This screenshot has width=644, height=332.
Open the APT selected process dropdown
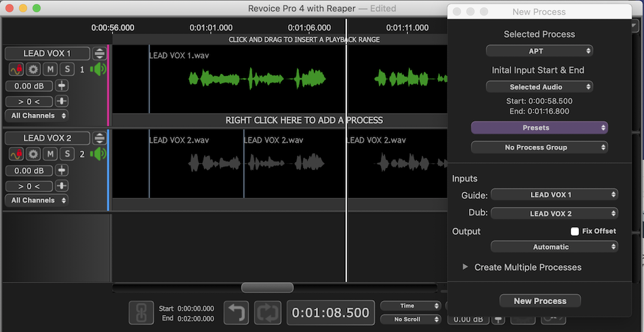pos(539,51)
